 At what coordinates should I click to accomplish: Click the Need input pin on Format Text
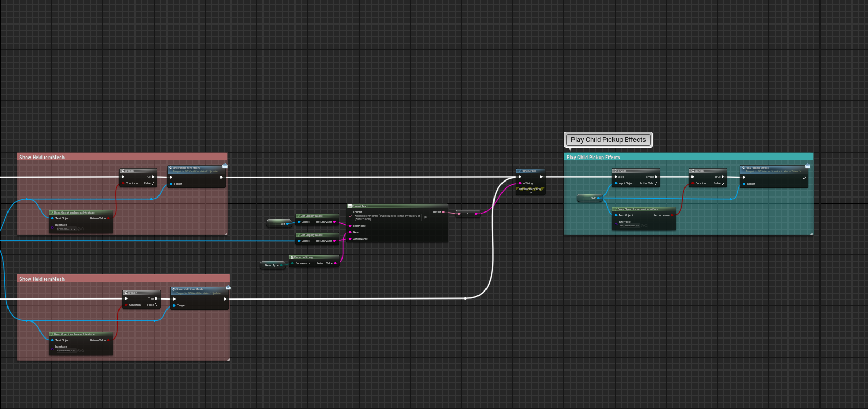350,232
